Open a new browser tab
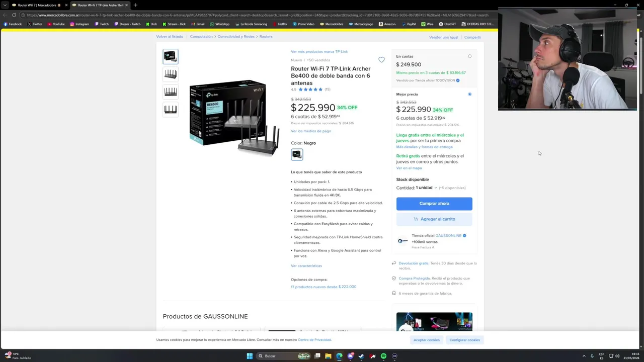Image resolution: width=644 pixels, height=362 pixels. [x=135, y=5]
